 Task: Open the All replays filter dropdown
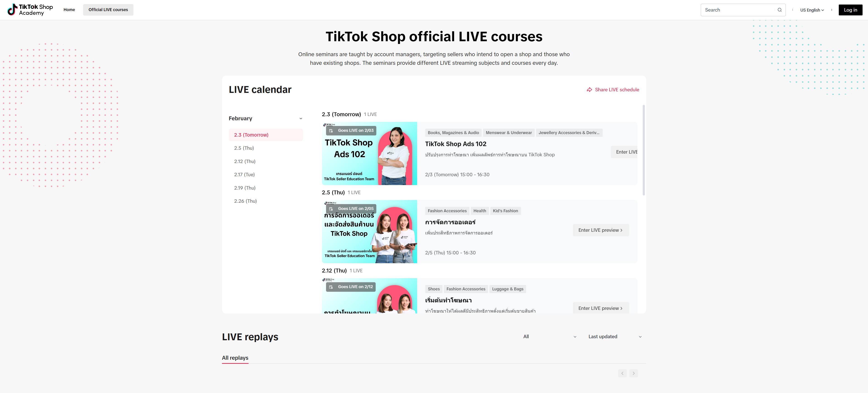click(x=550, y=336)
